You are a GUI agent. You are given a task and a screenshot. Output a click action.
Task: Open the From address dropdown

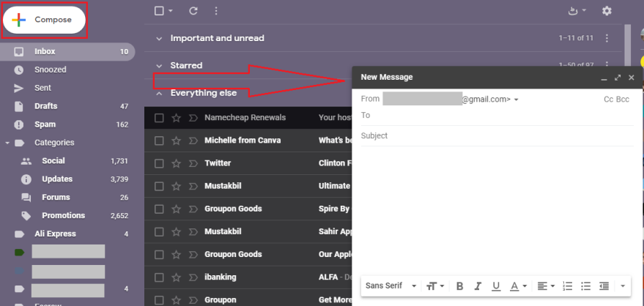pyautogui.click(x=517, y=100)
